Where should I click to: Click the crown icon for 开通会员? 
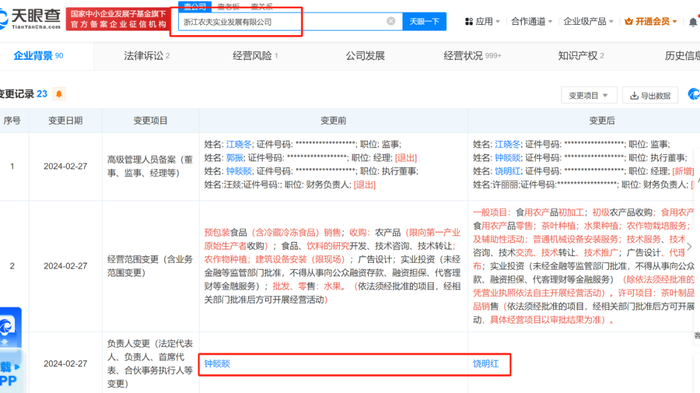coord(629,21)
